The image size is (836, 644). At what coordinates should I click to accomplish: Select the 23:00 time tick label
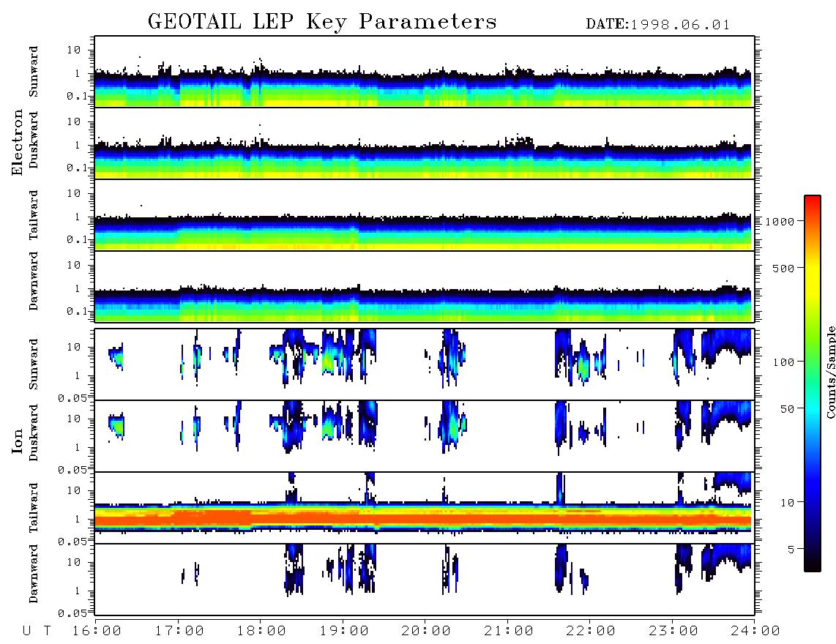673,631
